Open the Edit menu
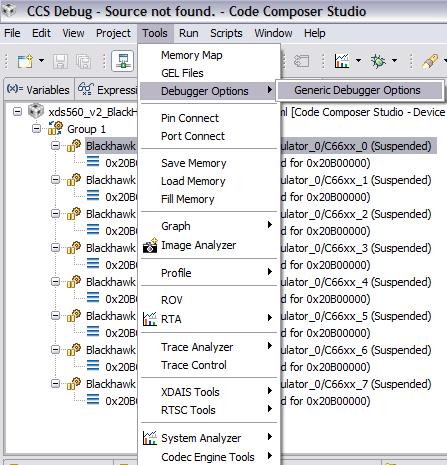The width and height of the screenshot is (447, 465). click(41, 33)
